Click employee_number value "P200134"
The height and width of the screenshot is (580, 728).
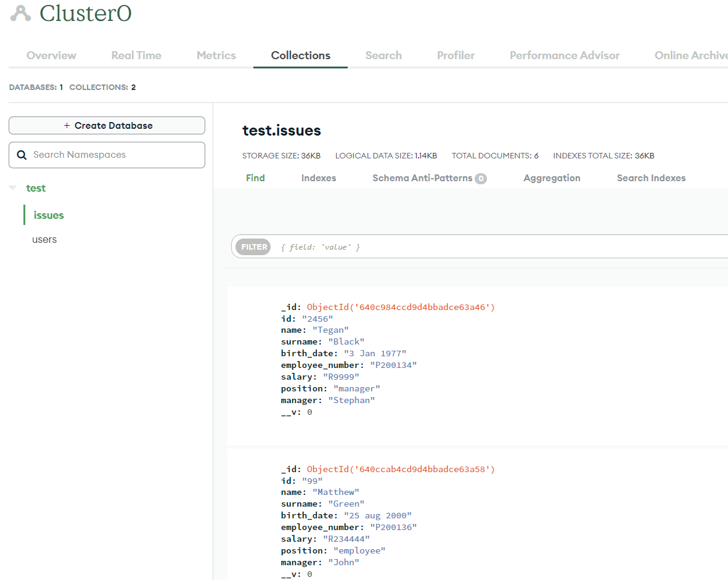point(393,365)
